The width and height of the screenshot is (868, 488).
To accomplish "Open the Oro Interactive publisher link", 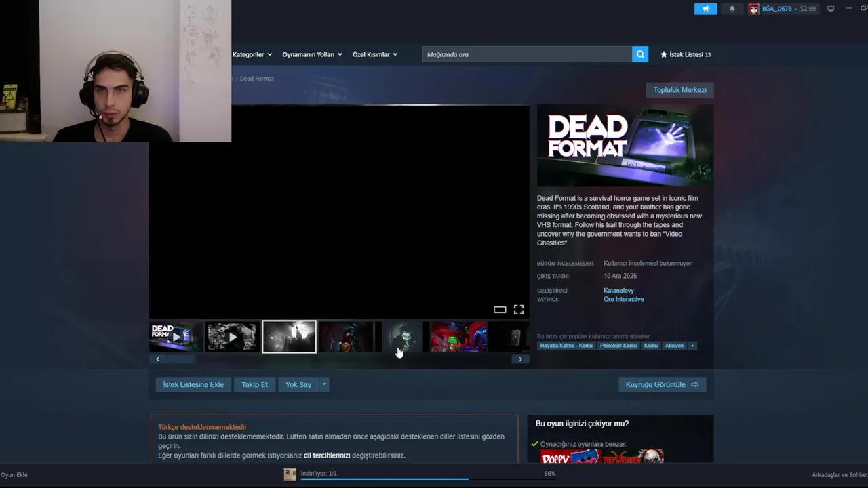I will (x=624, y=299).
